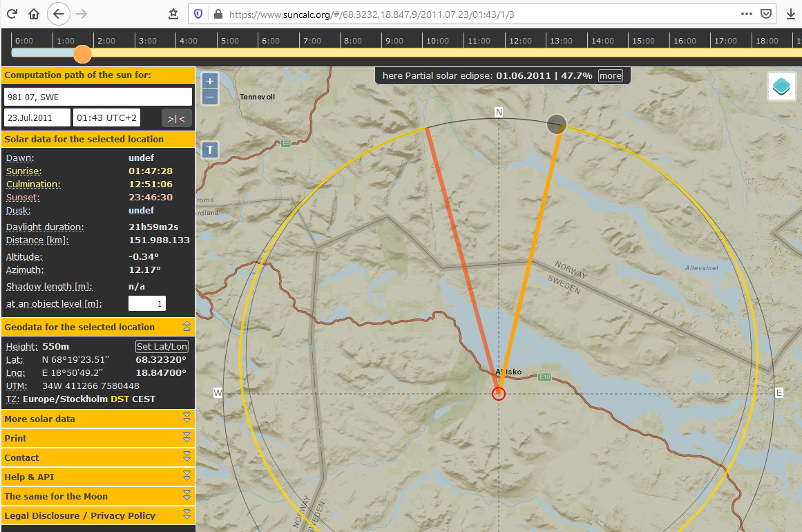Click the UTM label in geodata
Screen dimensions: 802x532
click(x=17, y=386)
